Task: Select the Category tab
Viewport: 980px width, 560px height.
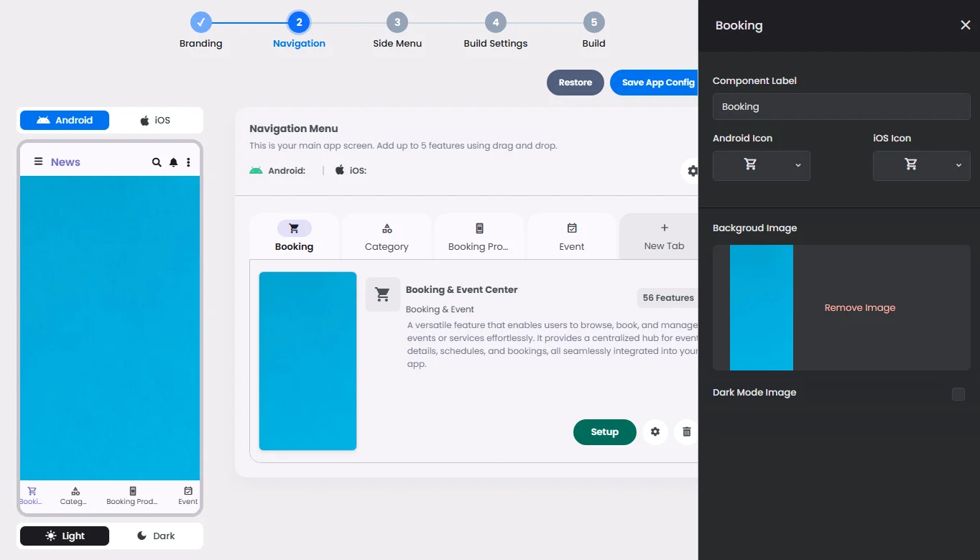Action: coord(387,236)
